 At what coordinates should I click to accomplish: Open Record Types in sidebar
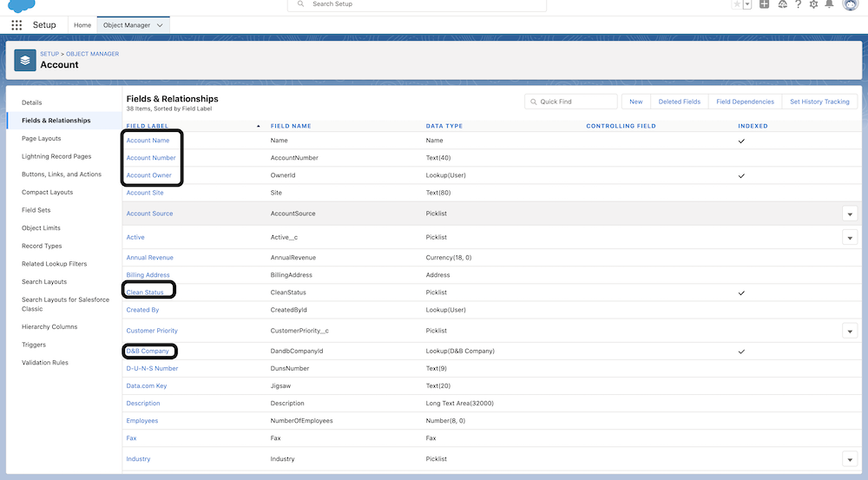coord(42,246)
